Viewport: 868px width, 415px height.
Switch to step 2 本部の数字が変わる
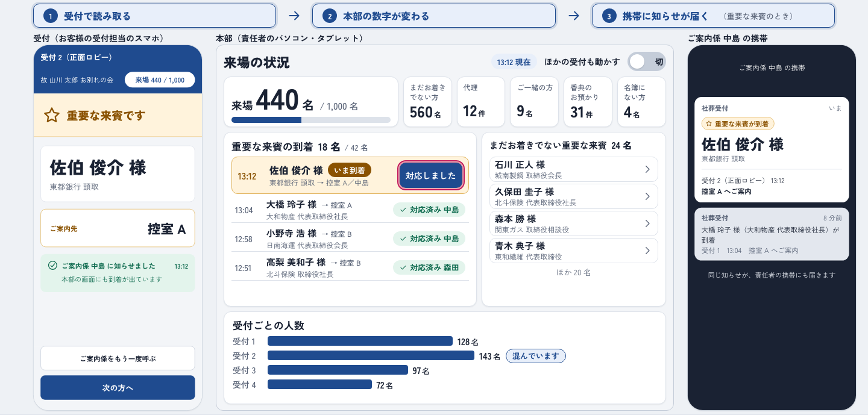click(x=434, y=16)
